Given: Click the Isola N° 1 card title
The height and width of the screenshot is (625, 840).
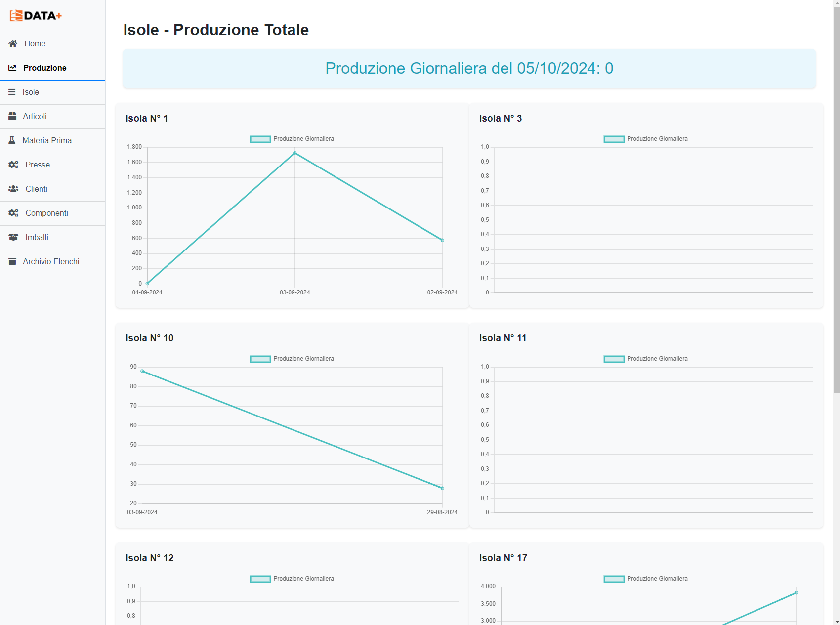Looking at the screenshot, I should [147, 118].
